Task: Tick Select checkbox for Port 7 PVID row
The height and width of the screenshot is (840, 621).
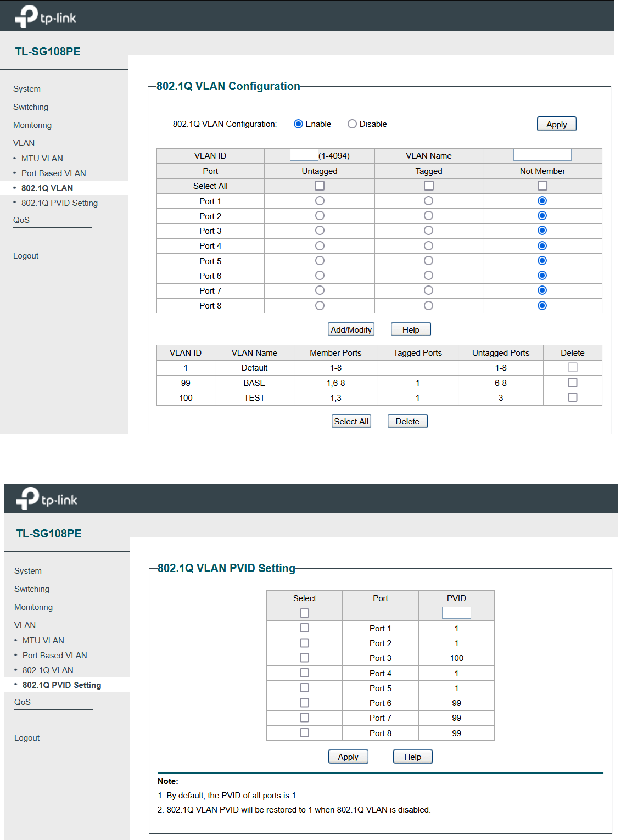Action: [x=305, y=718]
